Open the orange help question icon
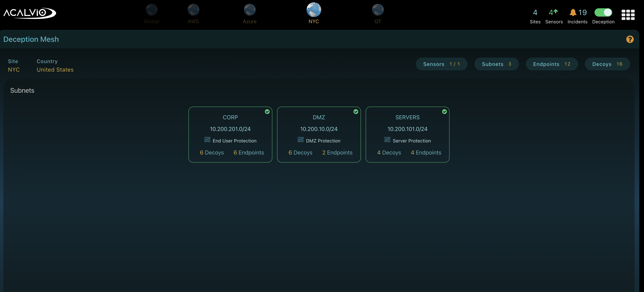Image resolution: width=644 pixels, height=292 pixels. click(x=630, y=39)
